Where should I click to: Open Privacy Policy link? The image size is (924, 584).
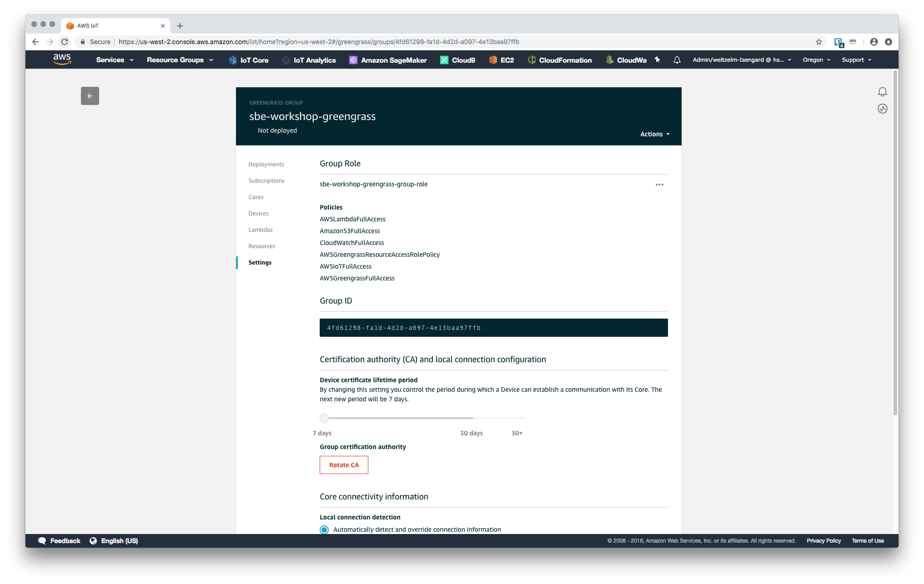pyautogui.click(x=824, y=541)
